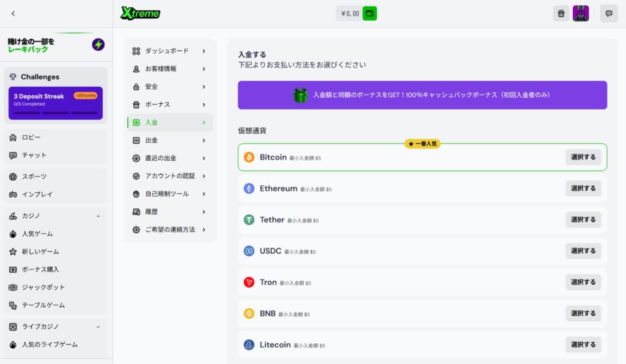Expand 出金 chevron arrow
The image size is (626, 364).
pos(204,140)
